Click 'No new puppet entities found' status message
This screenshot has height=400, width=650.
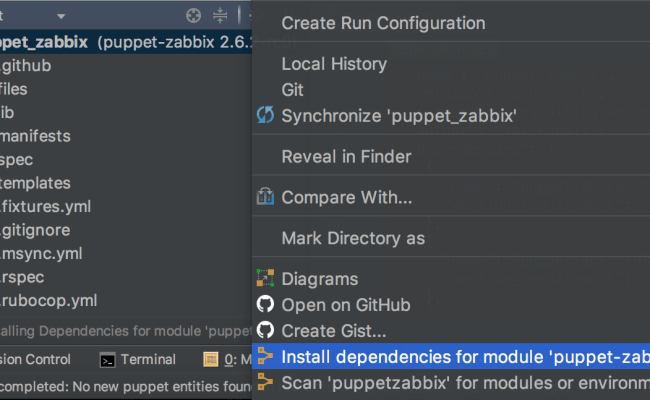tap(126, 387)
